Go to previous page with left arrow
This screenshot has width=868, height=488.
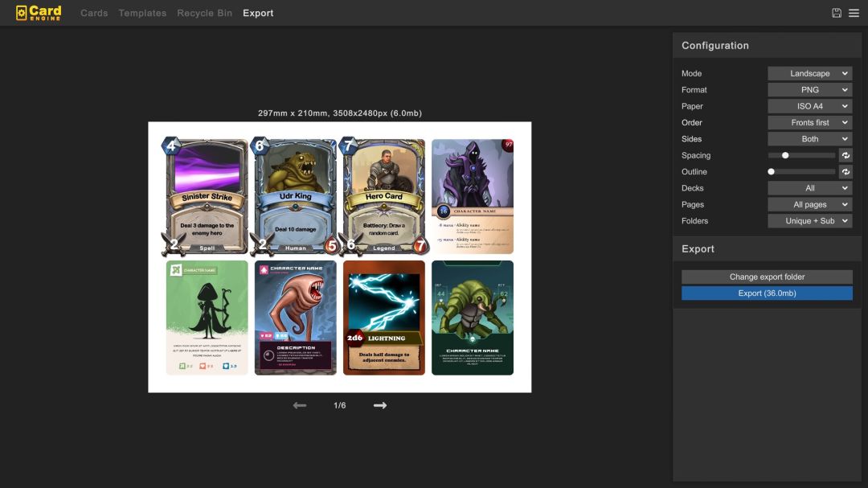click(299, 405)
